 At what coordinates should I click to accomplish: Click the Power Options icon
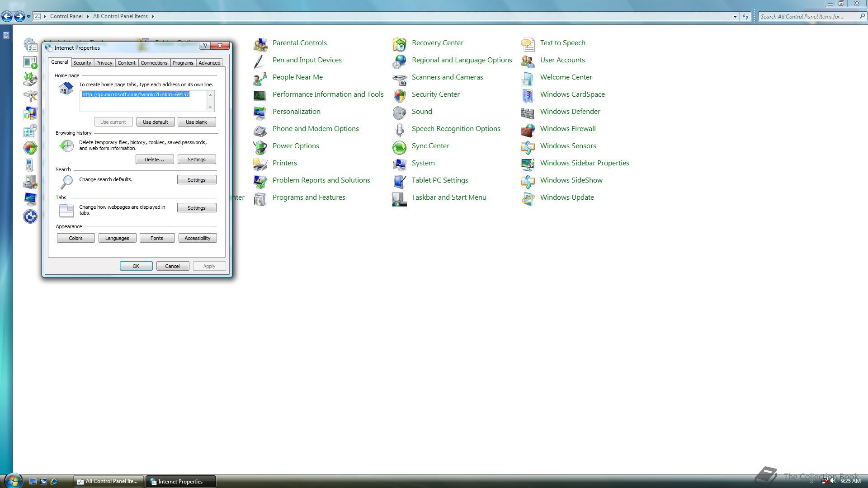pos(260,147)
